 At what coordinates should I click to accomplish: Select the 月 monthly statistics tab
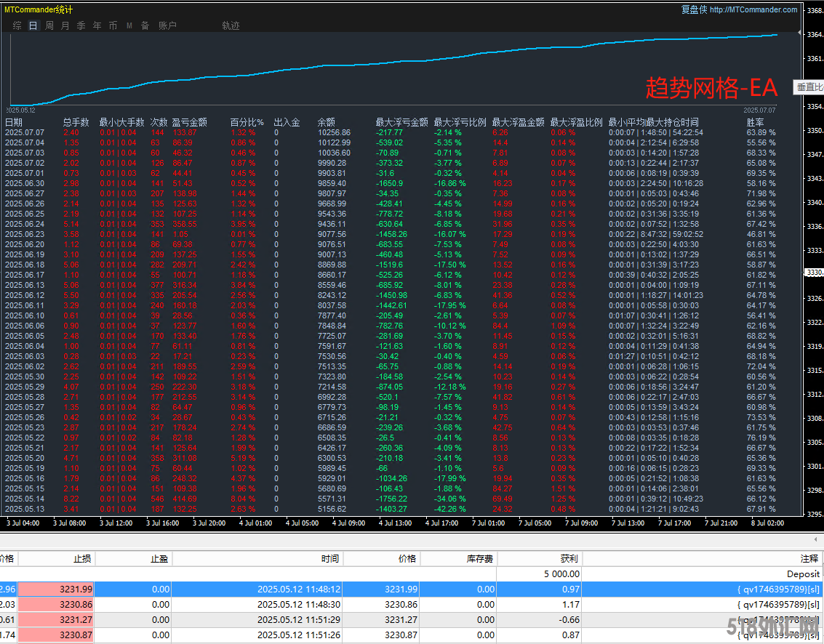(65, 25)
